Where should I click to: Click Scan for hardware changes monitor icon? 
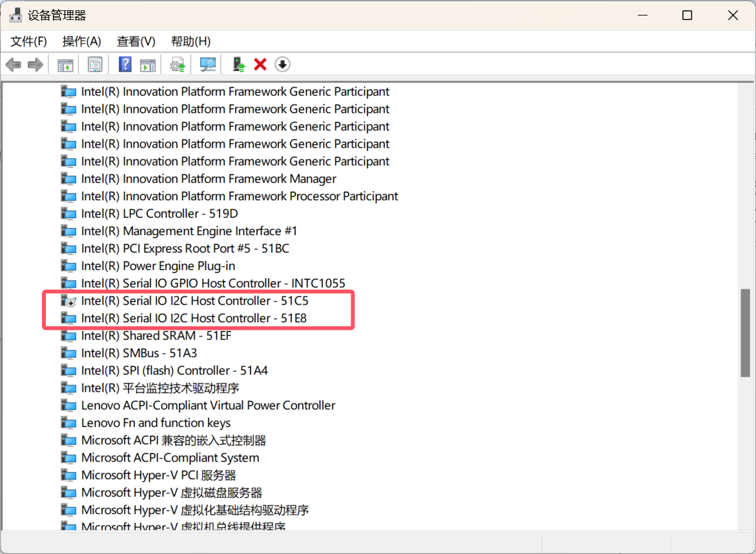(x=208, y=65)
